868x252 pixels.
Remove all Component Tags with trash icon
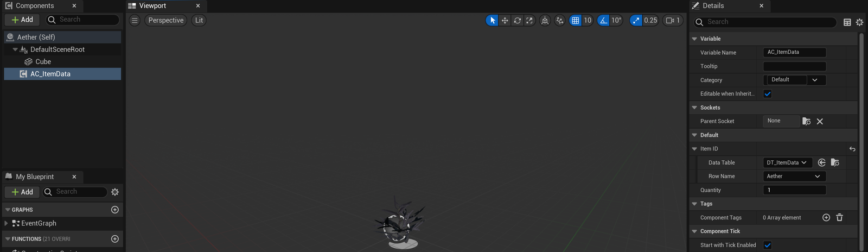839,218
